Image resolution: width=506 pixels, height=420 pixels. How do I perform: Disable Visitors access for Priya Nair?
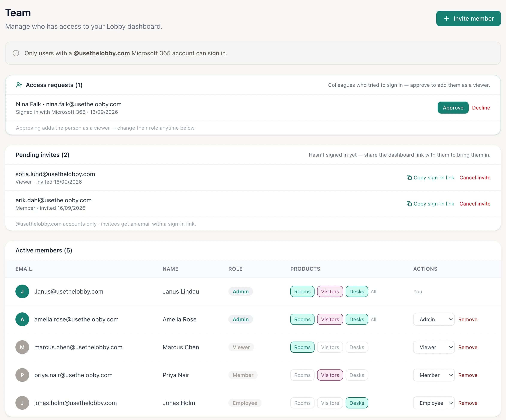pyautogui.click(x=330, y=375)
